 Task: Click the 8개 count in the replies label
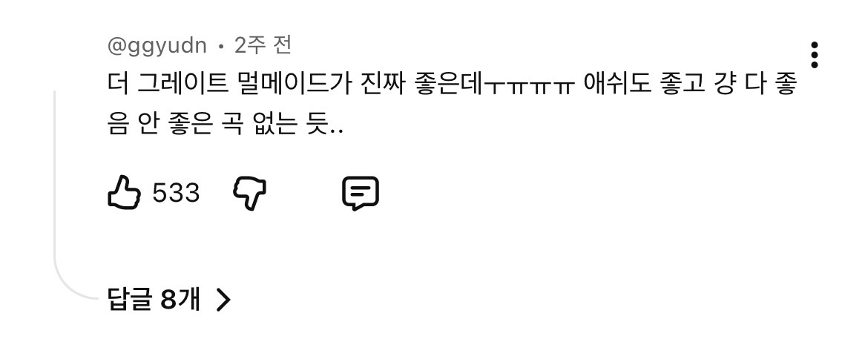[x=180, y=300]
